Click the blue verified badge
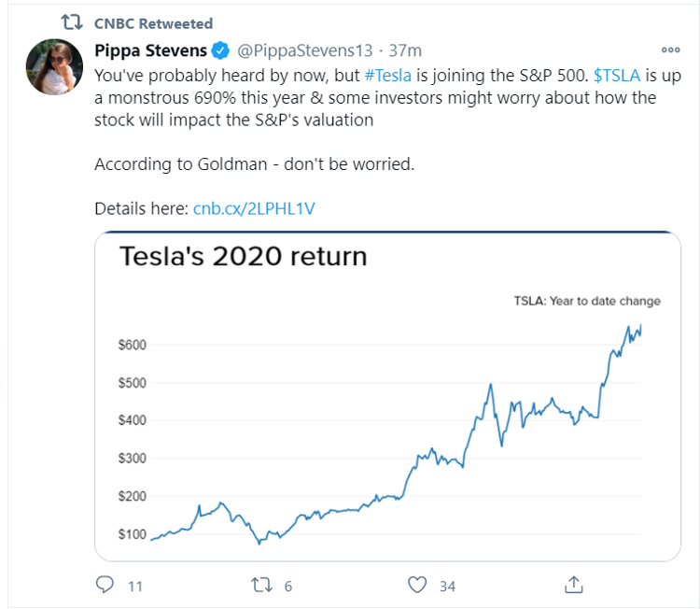 221,50
